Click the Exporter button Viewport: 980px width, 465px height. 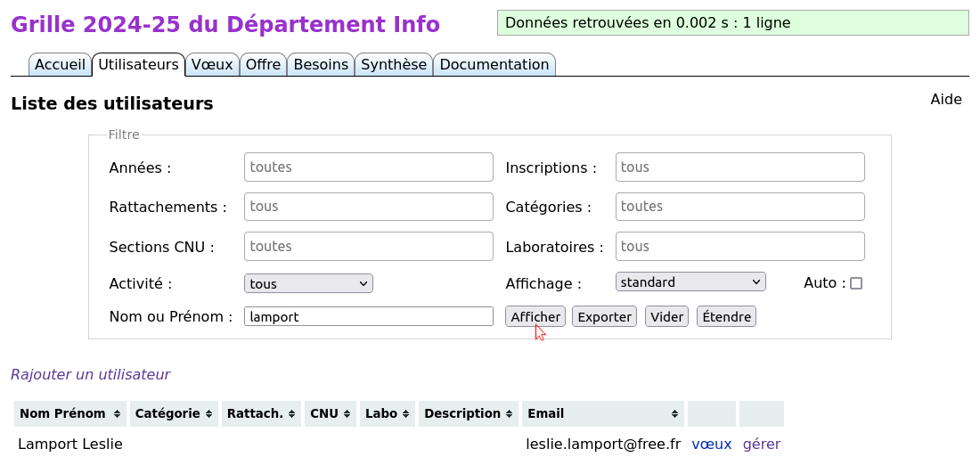tap(604, 316)
